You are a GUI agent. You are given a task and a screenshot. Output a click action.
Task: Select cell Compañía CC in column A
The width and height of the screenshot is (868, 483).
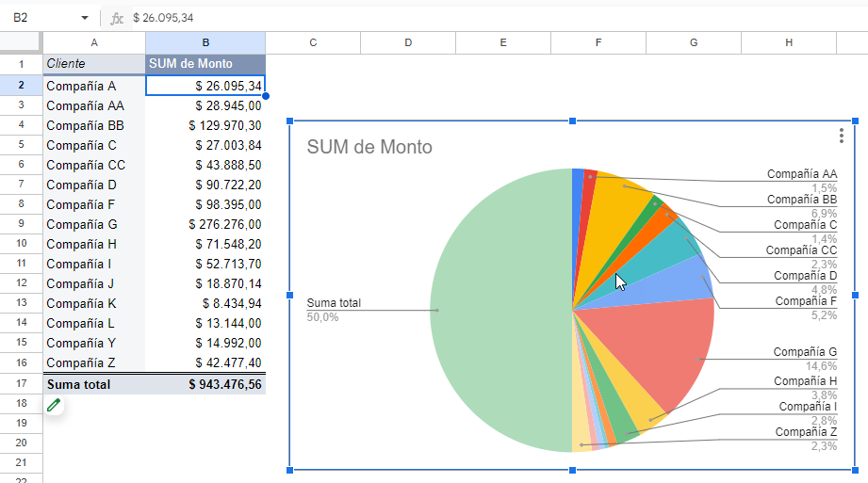click(94, 165)
